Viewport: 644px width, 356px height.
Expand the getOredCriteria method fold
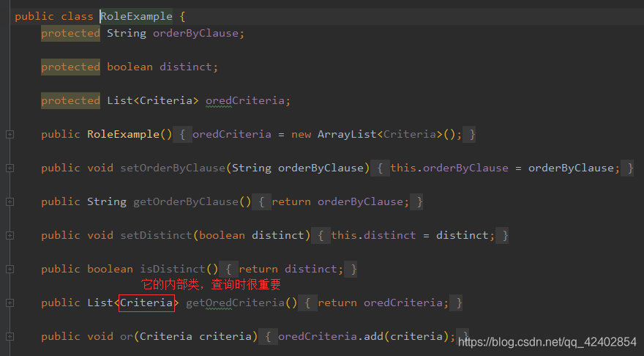[x=10, y=303]
